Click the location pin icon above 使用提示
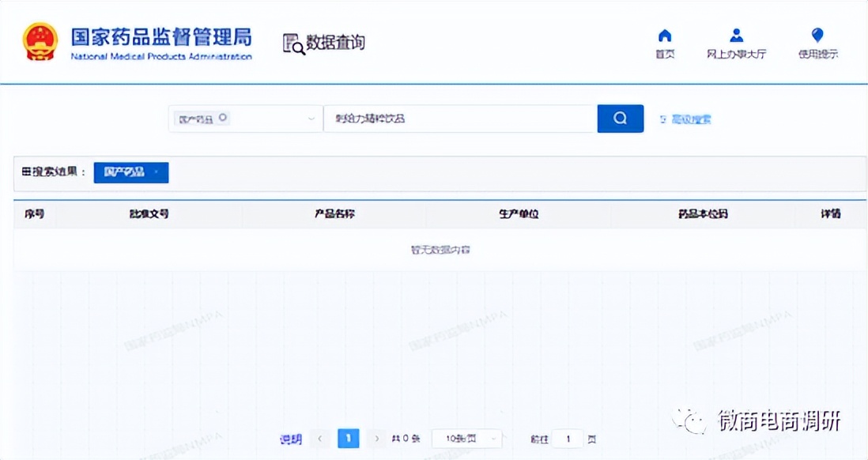868x460 pixels. [x=817, y=35]
